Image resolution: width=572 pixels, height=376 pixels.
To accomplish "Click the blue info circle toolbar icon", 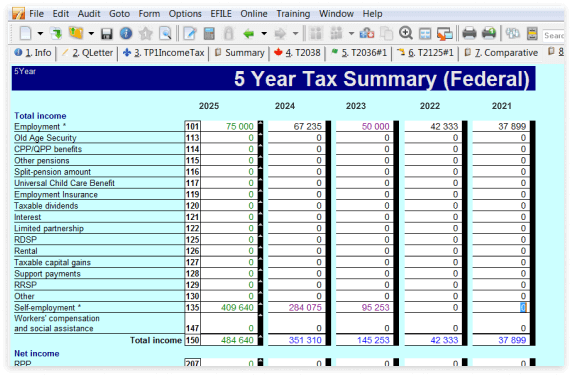I will pyautogui.click(x=126, y=33).
